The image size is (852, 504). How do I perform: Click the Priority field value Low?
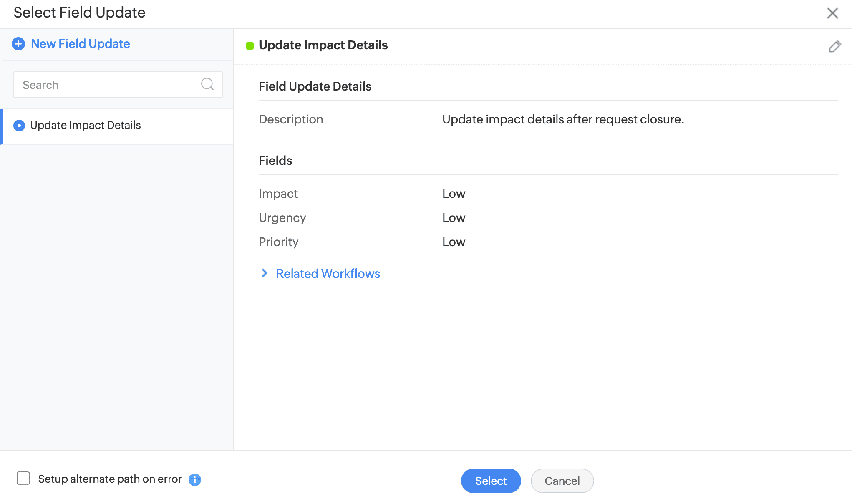click(454, 242)
